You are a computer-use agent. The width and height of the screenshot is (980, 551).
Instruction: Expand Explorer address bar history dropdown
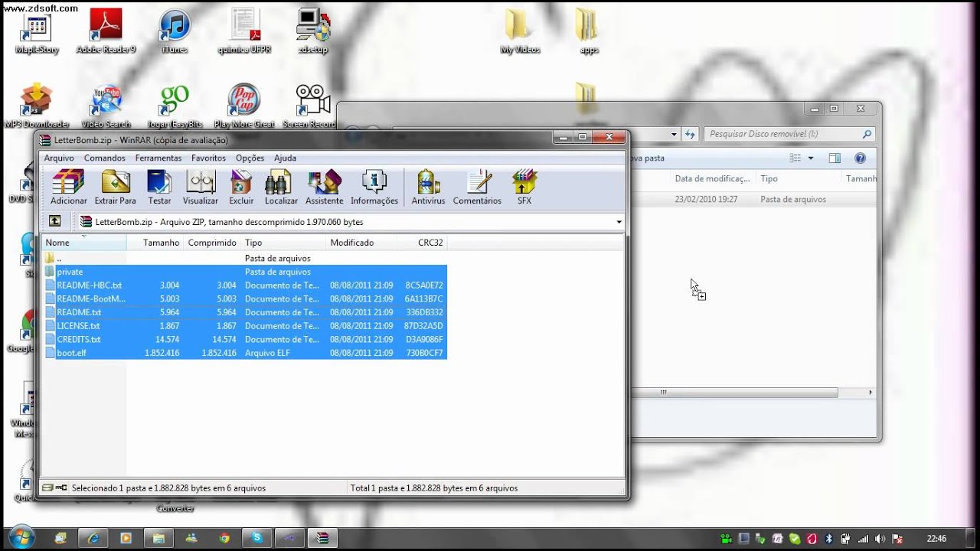tap(674, 134)
